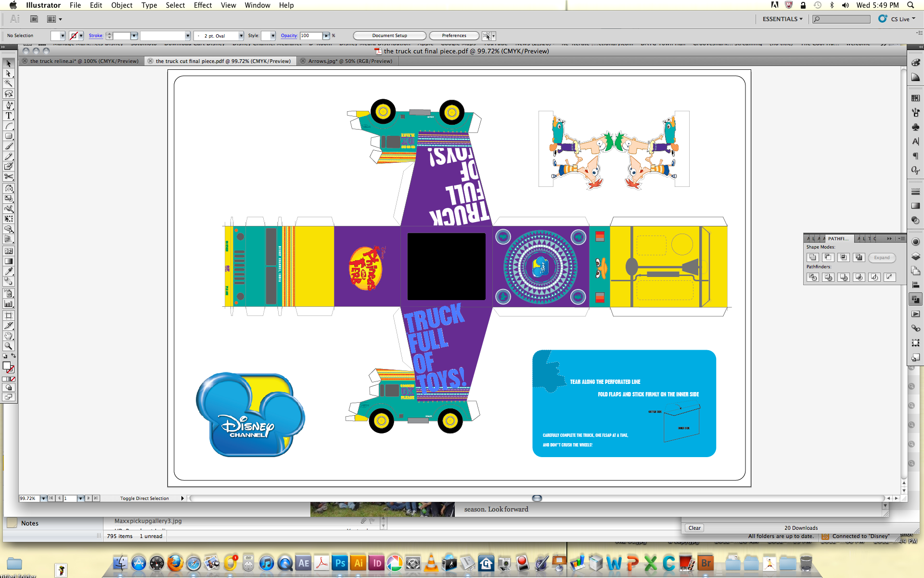Open Spotlight search in menu bar
The image size is (924, 578).
tap(911, 5)
